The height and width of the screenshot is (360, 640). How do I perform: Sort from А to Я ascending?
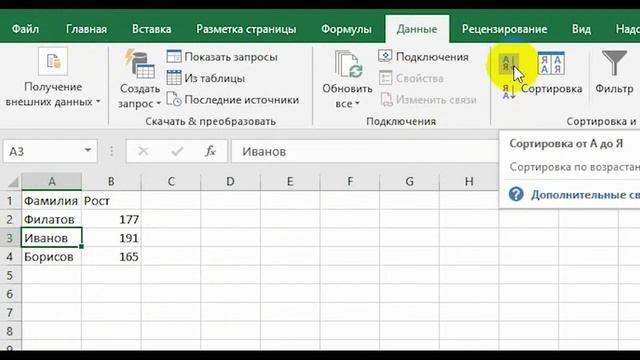[x=508, y=64]
